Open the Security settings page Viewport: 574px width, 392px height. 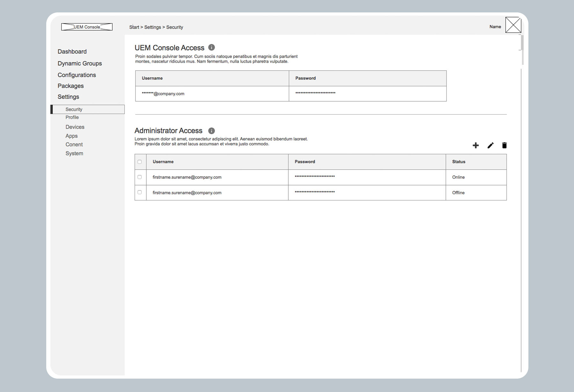coord(74,109)
